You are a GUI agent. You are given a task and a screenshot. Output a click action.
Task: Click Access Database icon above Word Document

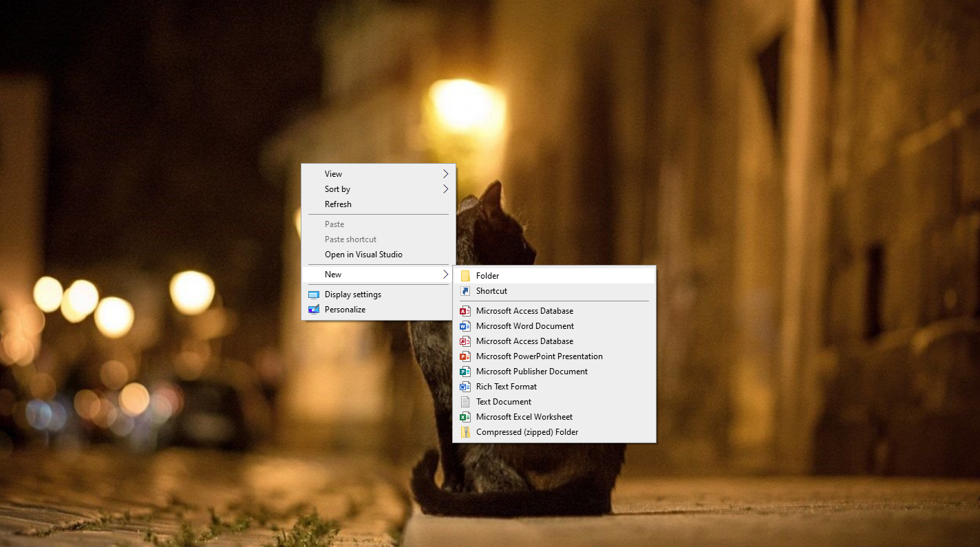[465, 311]
